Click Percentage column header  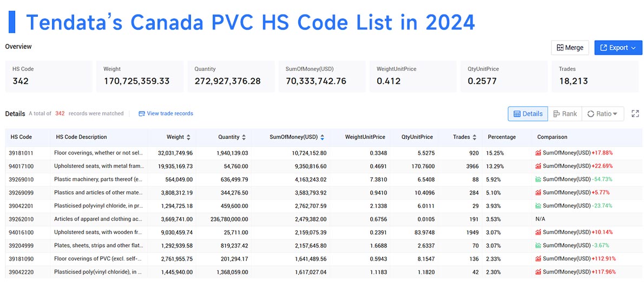(x=502, y=137)
